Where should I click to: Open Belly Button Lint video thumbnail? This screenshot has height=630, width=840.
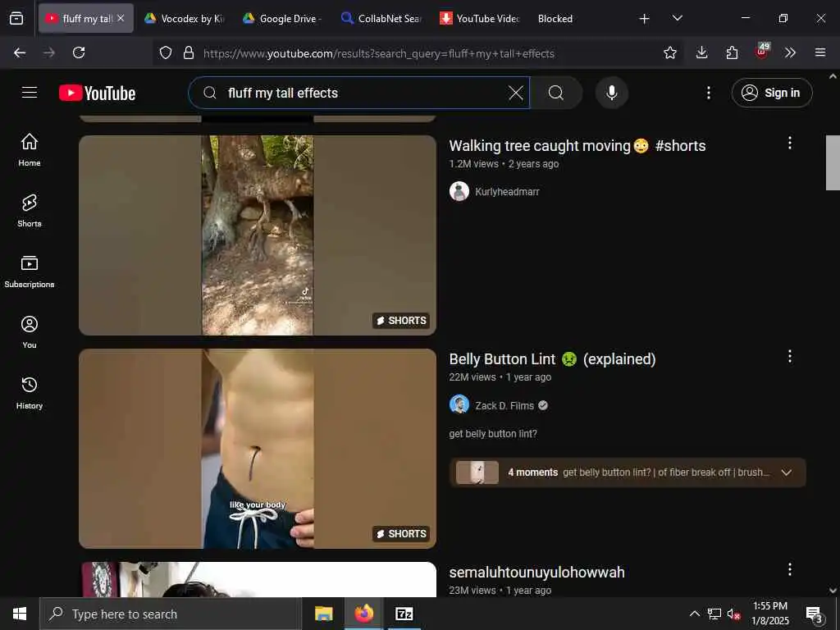(x=258, y=449)
